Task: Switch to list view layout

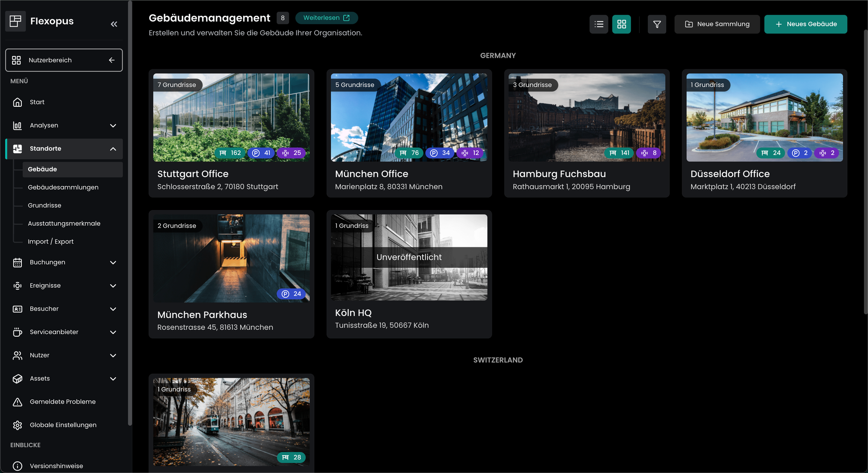Action: tap(598, 24)
